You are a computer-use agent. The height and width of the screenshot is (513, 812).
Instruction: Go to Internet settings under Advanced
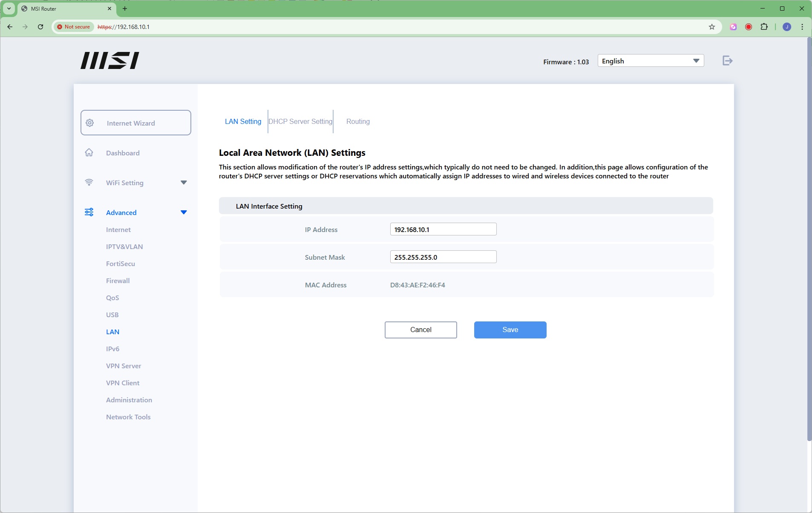tap(118, 229)
